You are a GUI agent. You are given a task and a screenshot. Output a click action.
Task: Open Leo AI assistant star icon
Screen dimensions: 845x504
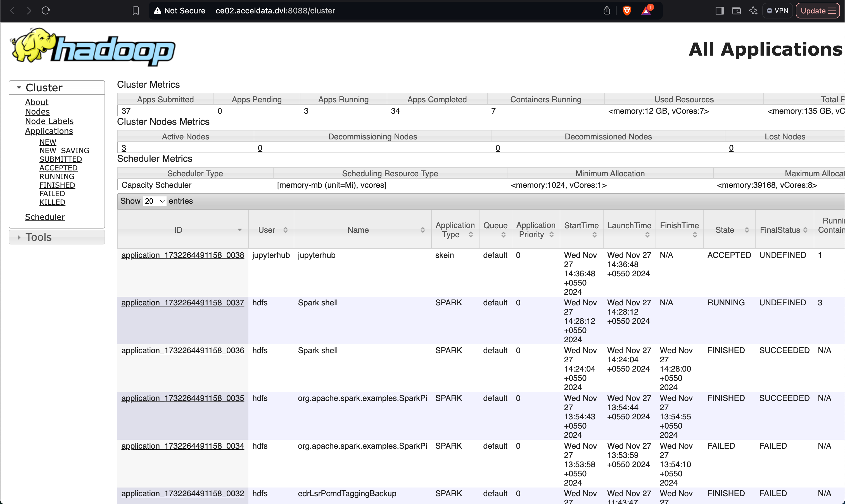point(753,11)
